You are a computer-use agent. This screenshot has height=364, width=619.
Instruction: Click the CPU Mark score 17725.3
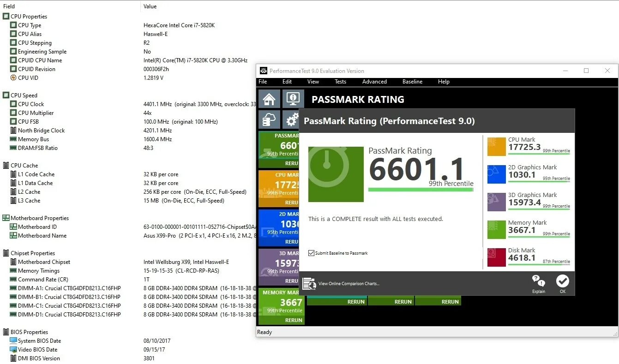pyautogui.click(x=524, y=148)
